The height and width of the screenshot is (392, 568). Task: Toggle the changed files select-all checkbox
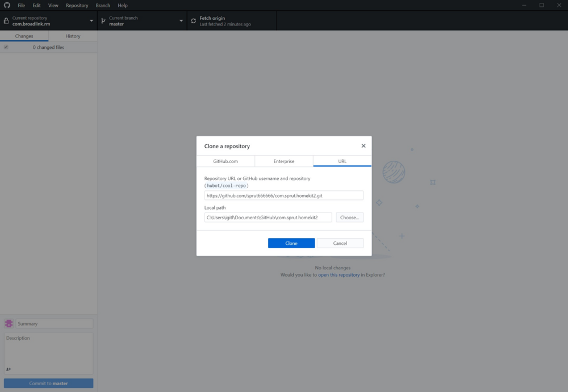(x=6, y=47)
